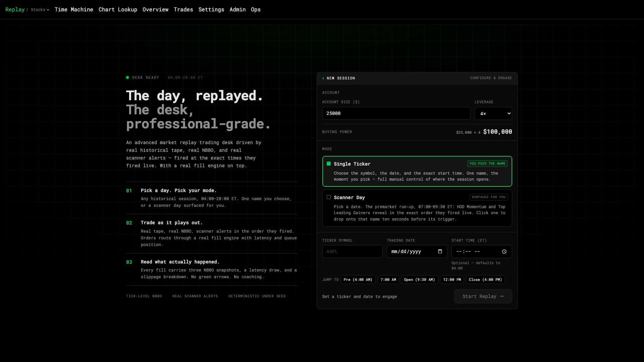The width and height of the screenshot is (644, 362).
Task: Click the CONFIGURE & ENGAGE label
Action: click(x=491, y=78)
